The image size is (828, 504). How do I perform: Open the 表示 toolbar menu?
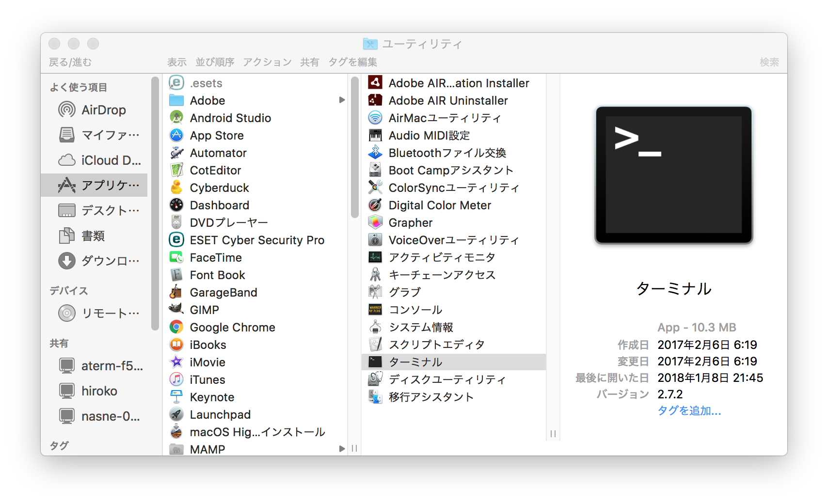pos(177,62)
